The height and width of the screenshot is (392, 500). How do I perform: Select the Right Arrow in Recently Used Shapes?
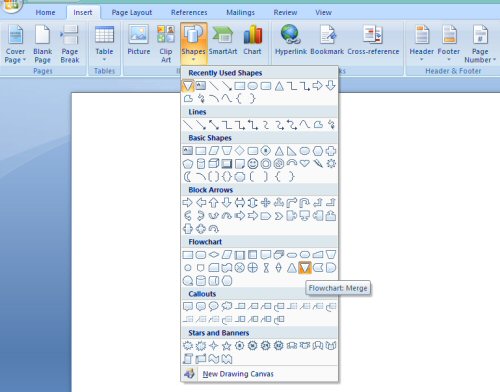click(x=318, y=86)
